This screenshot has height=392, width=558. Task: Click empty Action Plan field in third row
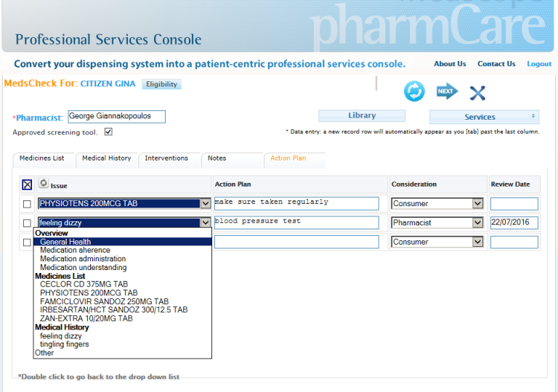pyautogui.click(x=296, y=242)
